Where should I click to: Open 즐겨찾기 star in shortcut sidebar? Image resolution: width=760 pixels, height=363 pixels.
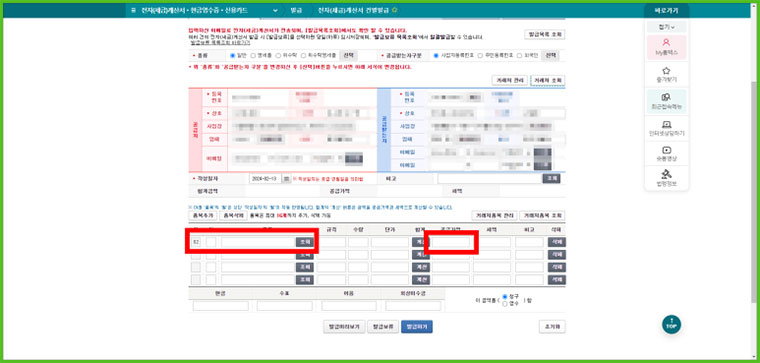[x=666, y=74]
